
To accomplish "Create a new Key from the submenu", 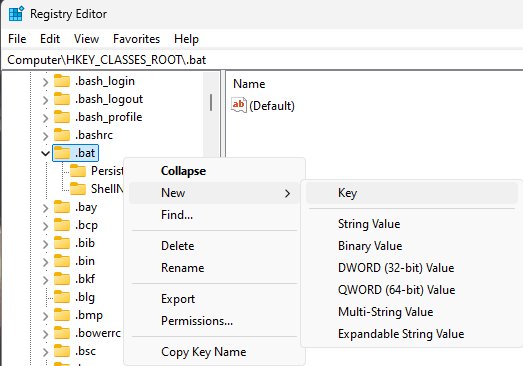I will (x=412, y=193).
